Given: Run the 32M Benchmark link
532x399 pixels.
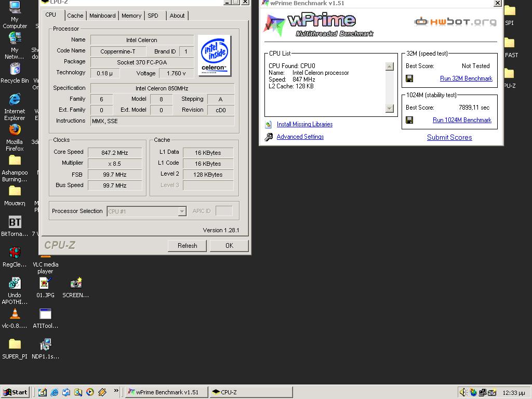Looking at the screenshot, I should click(466, 78).
